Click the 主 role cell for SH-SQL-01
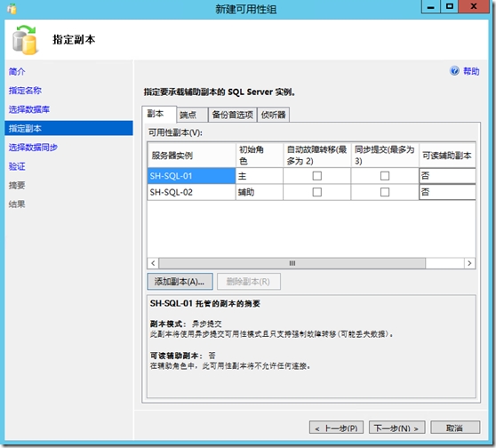Image resolution: width=496 pixels, height=448 pixels. tap(260, 176)
